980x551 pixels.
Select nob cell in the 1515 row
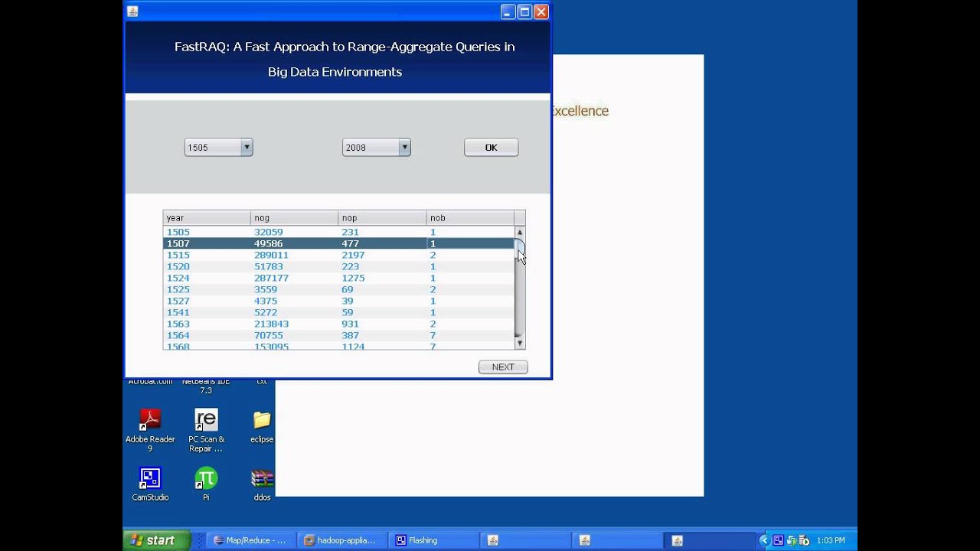tap(470, 255)
